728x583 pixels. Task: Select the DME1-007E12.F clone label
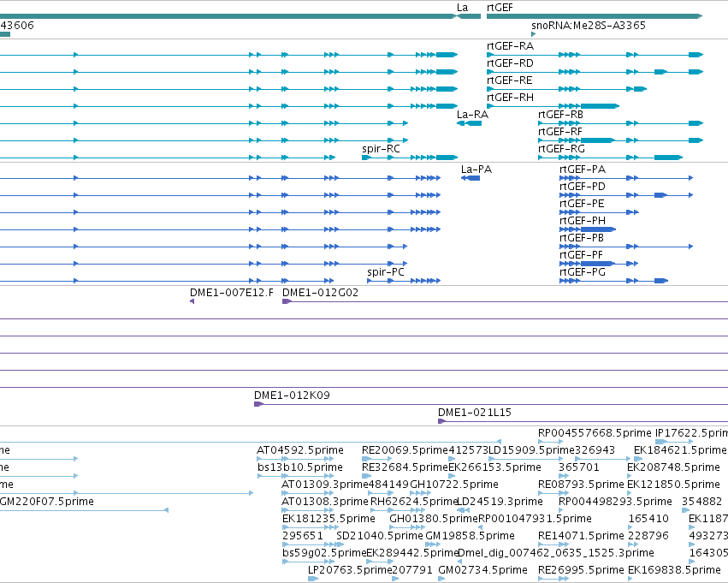pyautogui.click(x=232, y=293)
